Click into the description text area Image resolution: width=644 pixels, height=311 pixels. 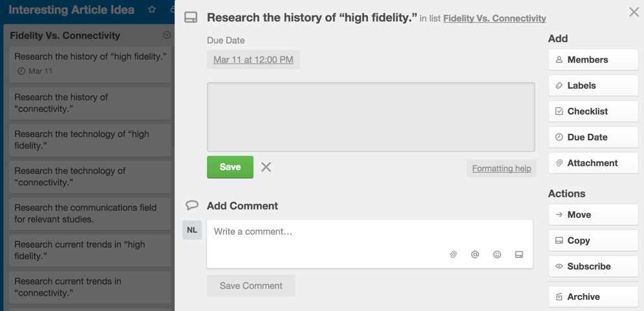(370, 117)
